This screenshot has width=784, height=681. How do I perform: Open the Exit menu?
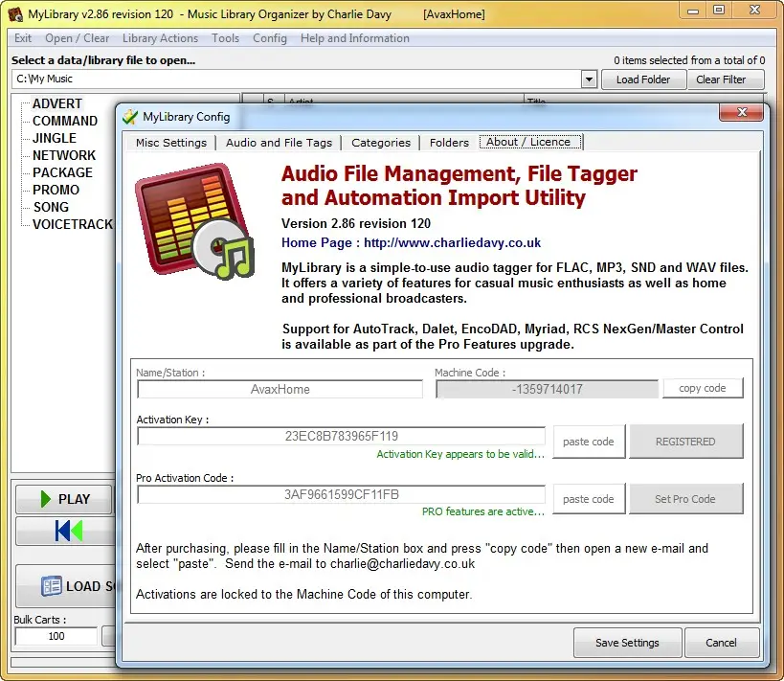[23, 38]
